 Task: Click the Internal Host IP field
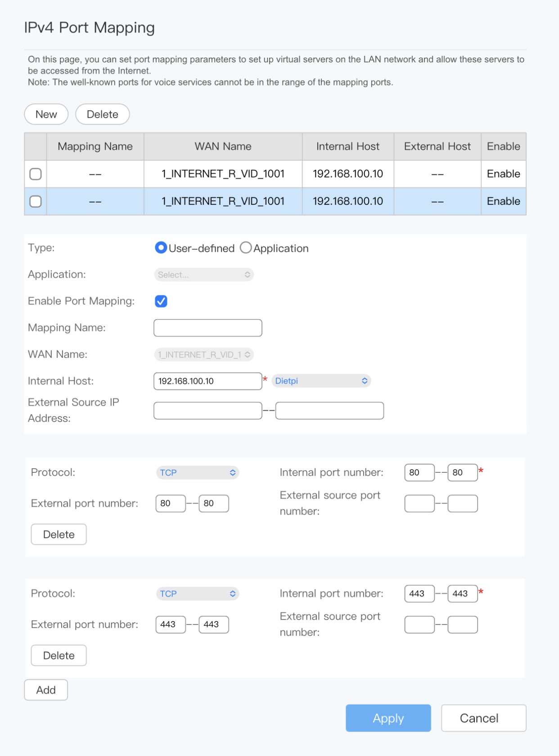[x=207, y=381]
